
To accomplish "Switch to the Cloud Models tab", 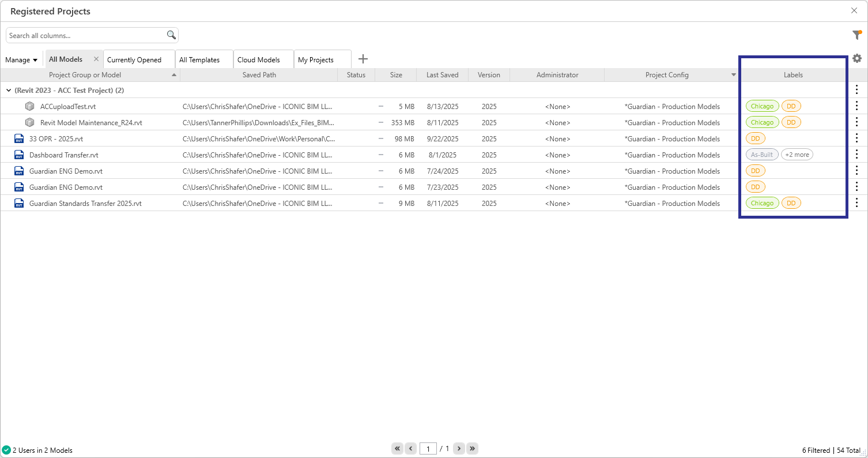I will click(x=259, y=59).
